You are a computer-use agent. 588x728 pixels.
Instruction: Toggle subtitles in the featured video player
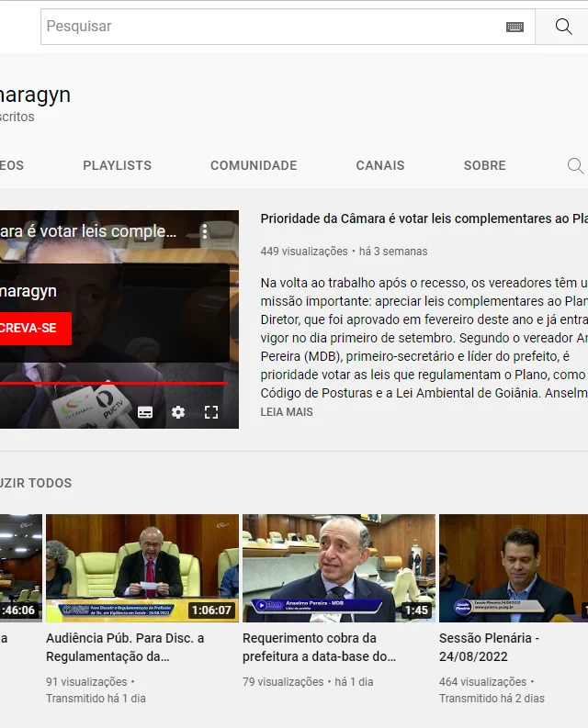point(145,412)
